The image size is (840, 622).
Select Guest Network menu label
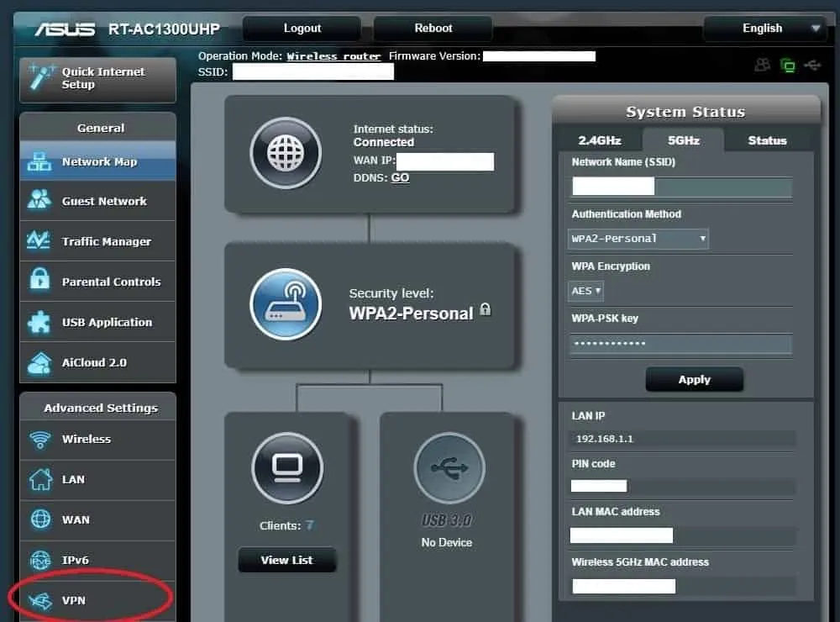[x=104, y=201]
